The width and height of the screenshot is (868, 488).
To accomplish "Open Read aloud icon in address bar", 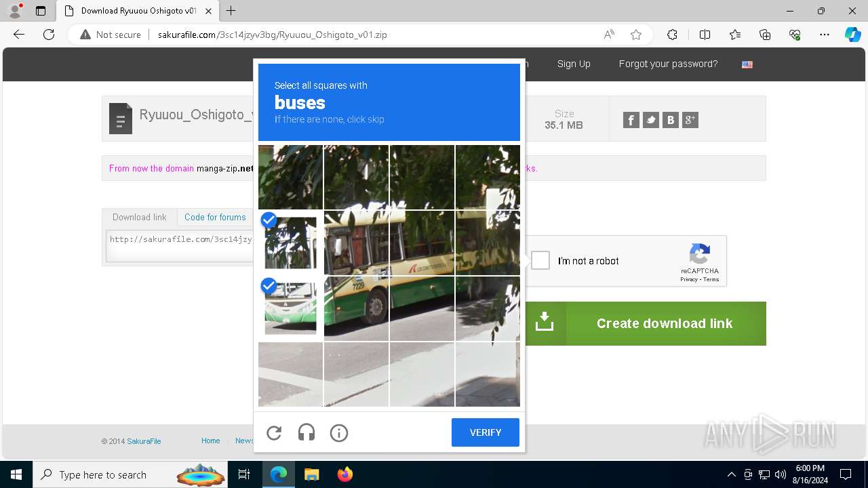I will coord(609,35).
